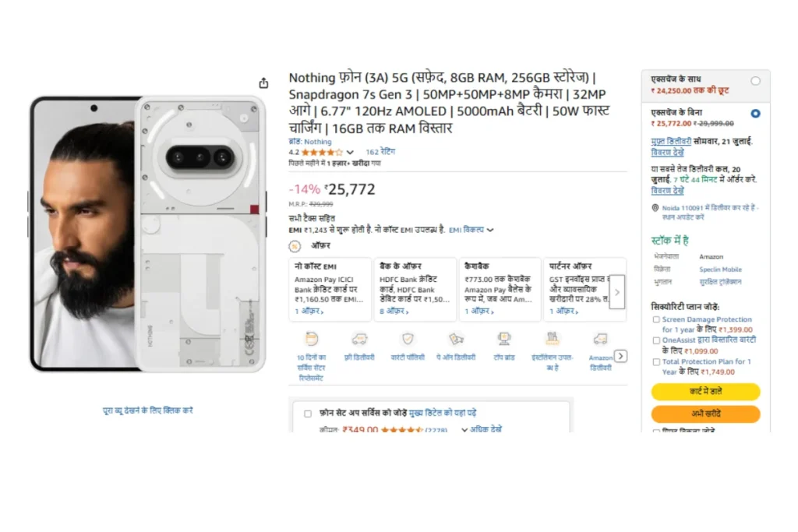Select the with-exchange radio option

tap(755, 81)
